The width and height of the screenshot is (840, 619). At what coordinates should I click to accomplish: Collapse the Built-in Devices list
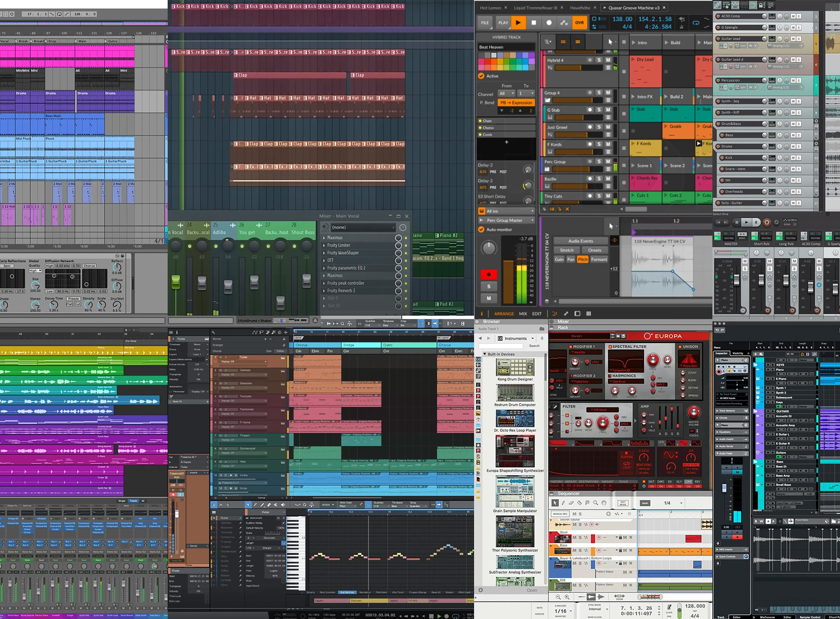pyautogui.click(x=485, y=354)
